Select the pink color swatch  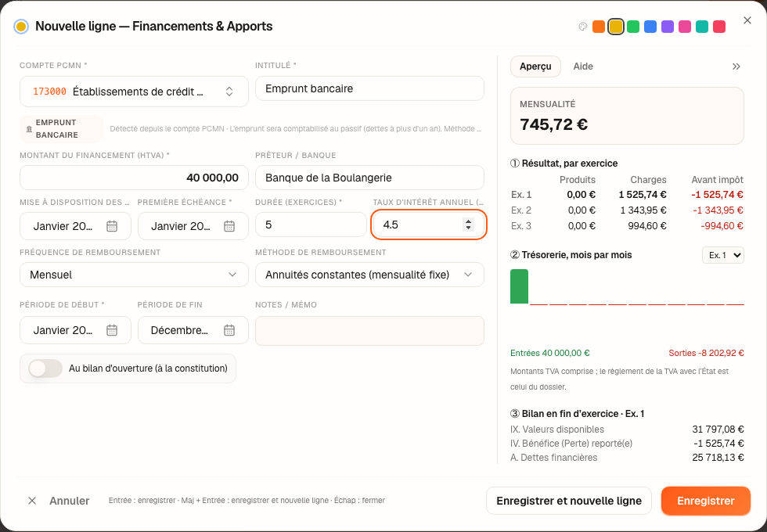pyautogui.click(x=685, y=27)
